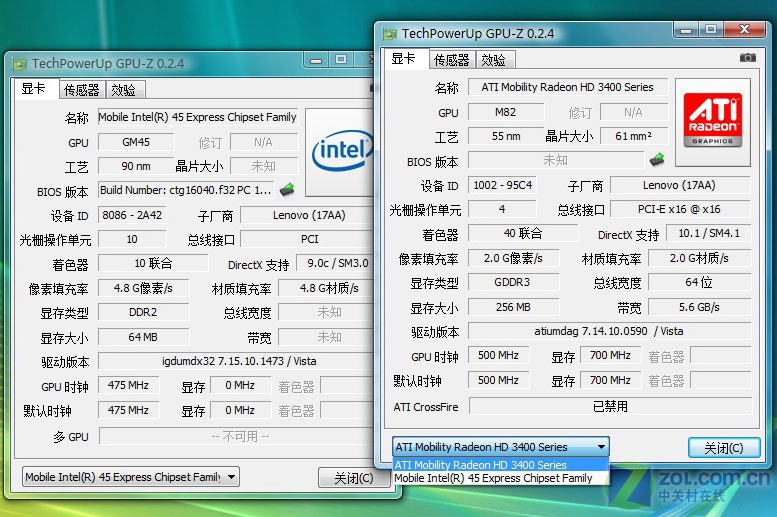Click the M82 GPU field
Viewport: 777px width, 517px height.
tap(506, 112)
